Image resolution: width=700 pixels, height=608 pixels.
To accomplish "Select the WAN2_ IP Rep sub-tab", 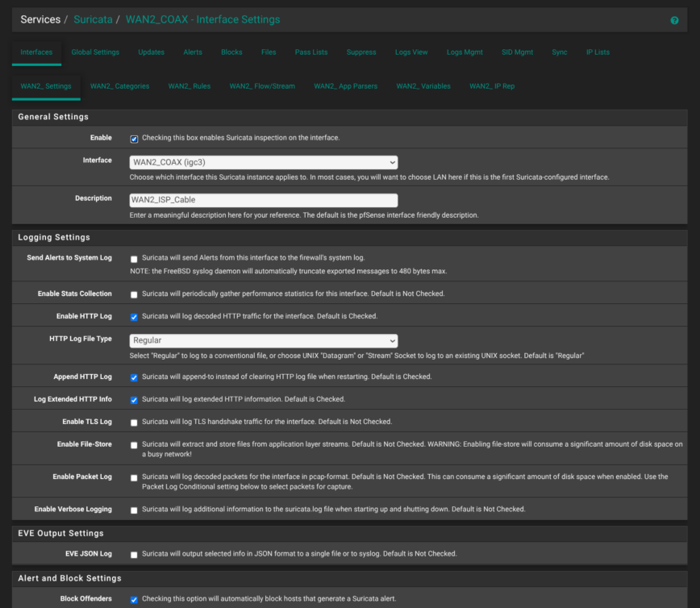I will pyautogui.click(x=492, y=86).
